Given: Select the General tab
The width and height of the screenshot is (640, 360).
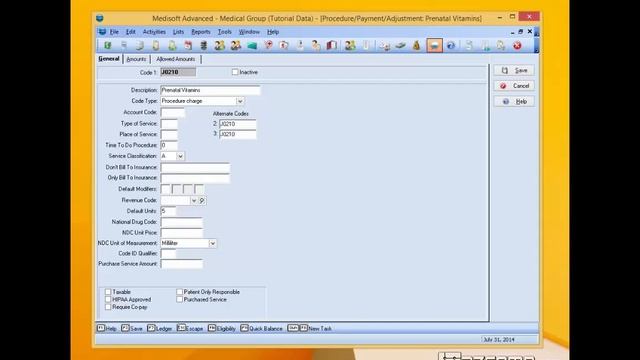Looking at the screenshot, I should [x=109, y=59].
